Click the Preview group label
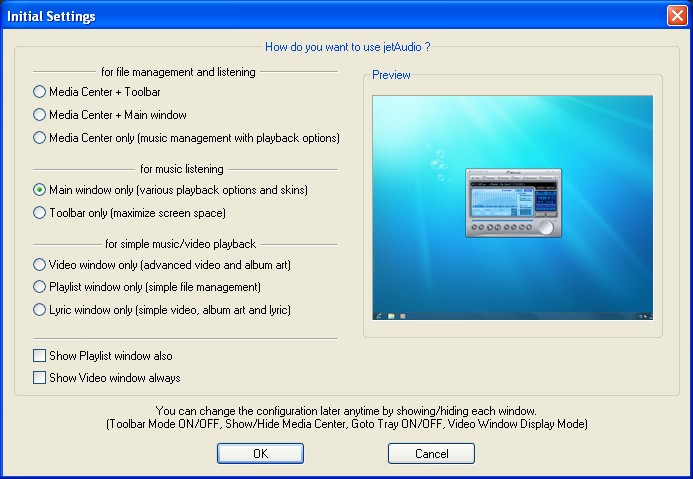This screenshot has height=479, width=693. (x=391, y=75)
